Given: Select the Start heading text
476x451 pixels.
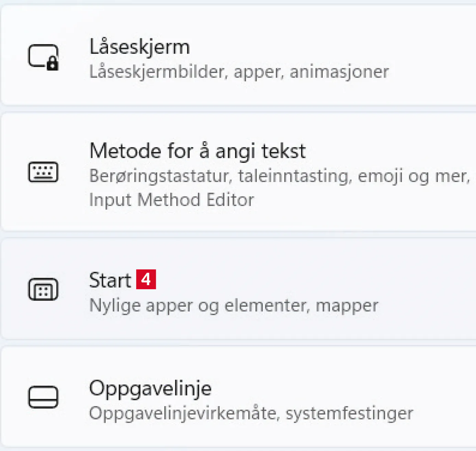Looking at the screenshot, I should coord(110,280).
